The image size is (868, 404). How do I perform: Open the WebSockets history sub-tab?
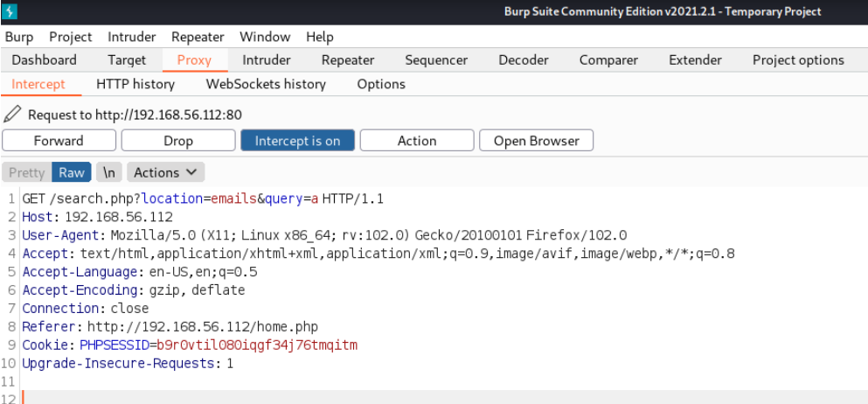pos(266,84)
